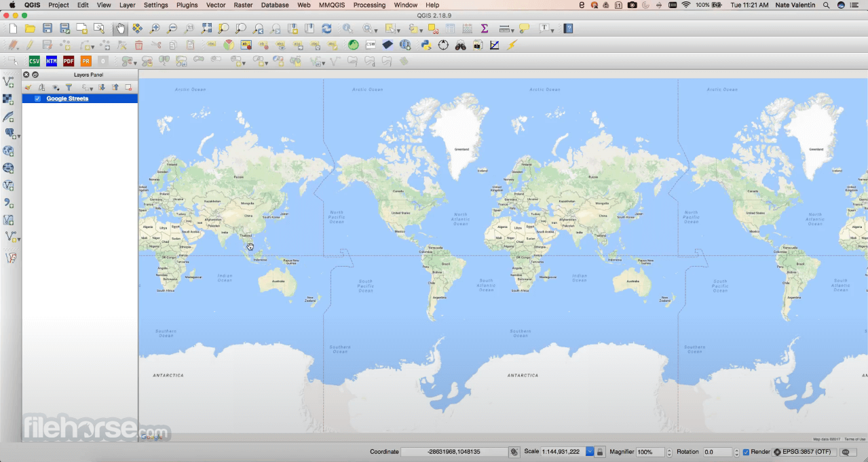The width and height of the screenshot is (868, 462).
Task: Click the green CSV export icon
Action: [x=34, y=61]
